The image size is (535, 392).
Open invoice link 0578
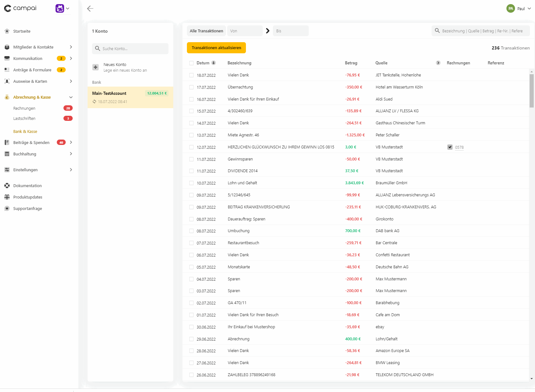pos(459,147)
